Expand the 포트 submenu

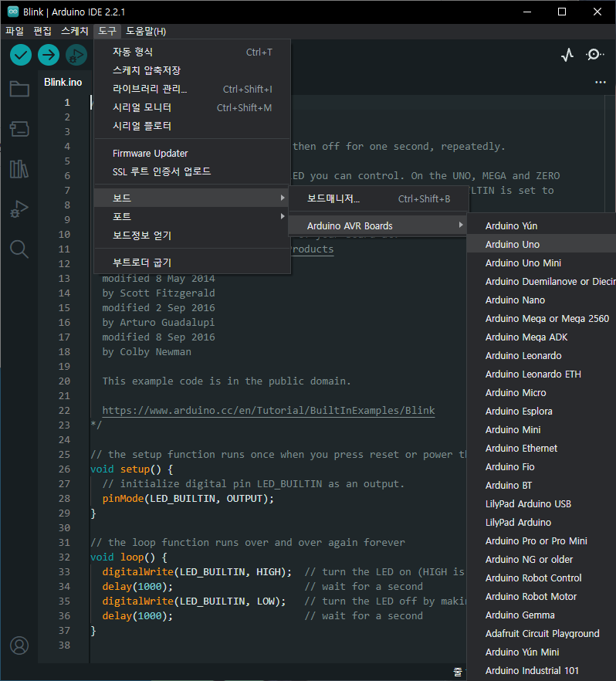click(x=192, y=217)
